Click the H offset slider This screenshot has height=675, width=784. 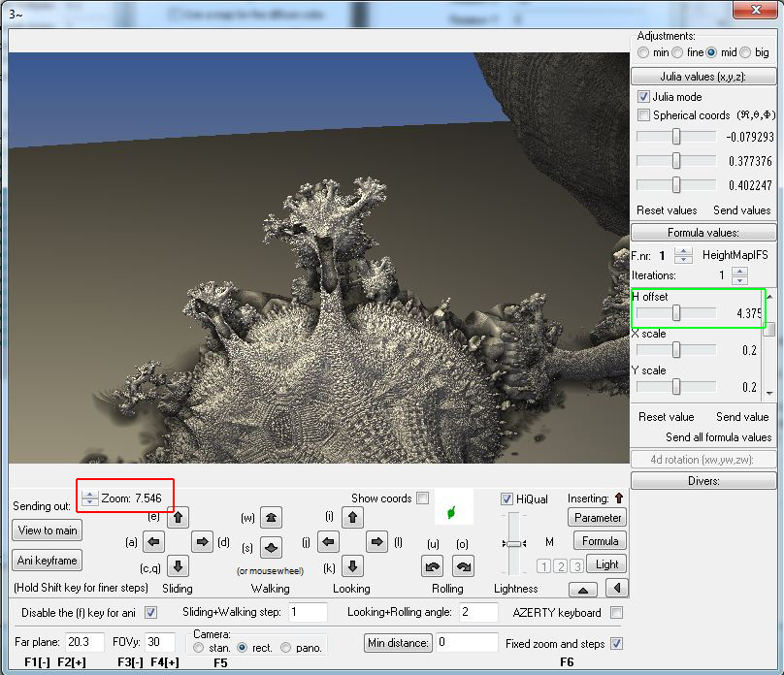pyautogui.click(x=676, y=313)
